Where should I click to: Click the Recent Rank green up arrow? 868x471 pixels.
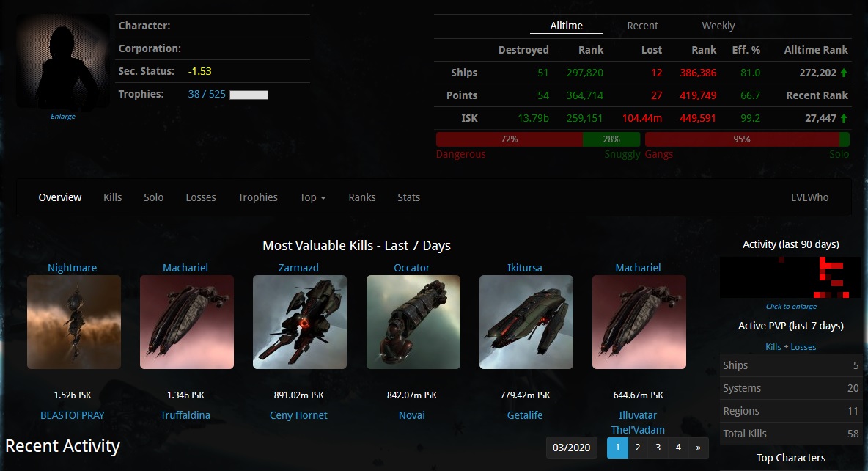(844, 118)
